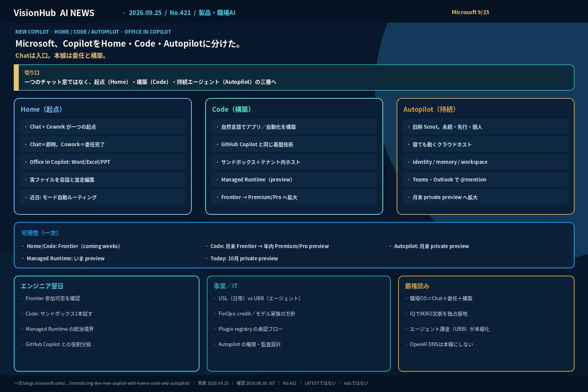Click 'Autopilot の権限・監査設計'
The image size is (588, 392).
click(x=250, y=344)
